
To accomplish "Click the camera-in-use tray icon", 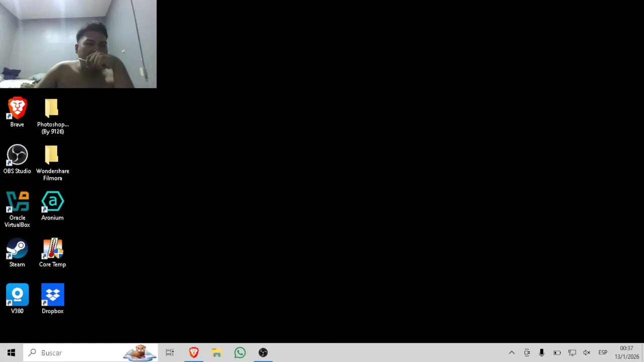I will tap(527, 353).
